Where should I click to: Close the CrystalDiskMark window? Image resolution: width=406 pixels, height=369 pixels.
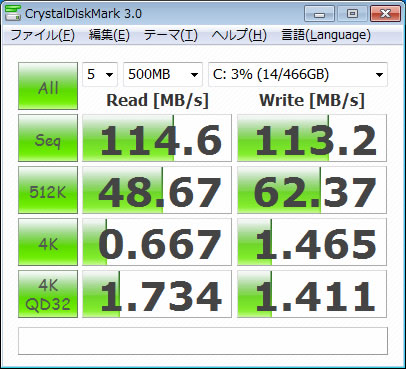(385, 14)
